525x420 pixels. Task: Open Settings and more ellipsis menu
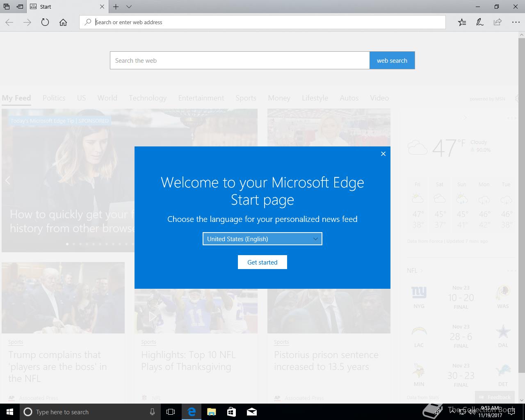click(516, 22)
